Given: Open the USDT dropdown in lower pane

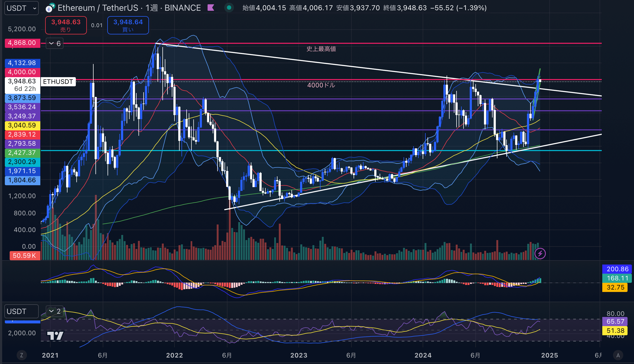Looking at the screenshot, I should [x=21, y=311].
